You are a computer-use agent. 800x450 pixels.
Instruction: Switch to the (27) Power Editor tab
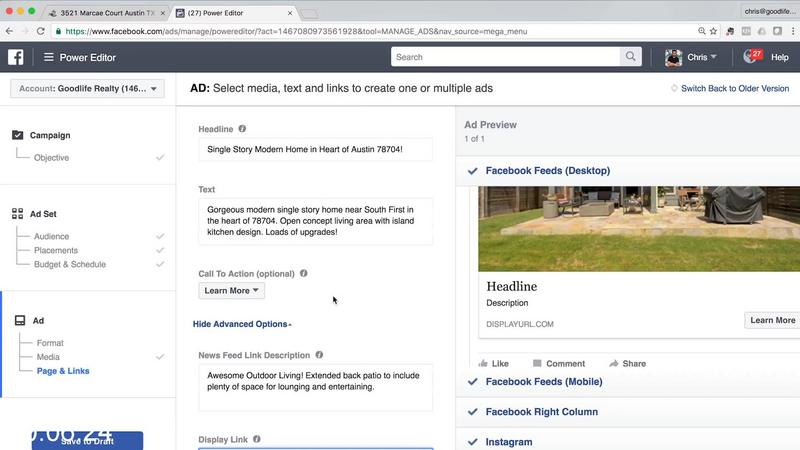tap(232, 13)
